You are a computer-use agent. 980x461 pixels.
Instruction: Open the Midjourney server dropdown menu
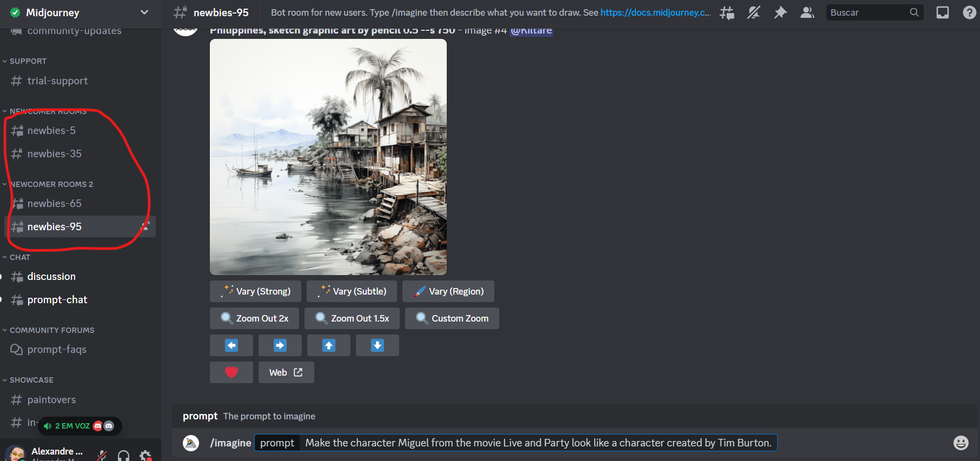point(144,12)
